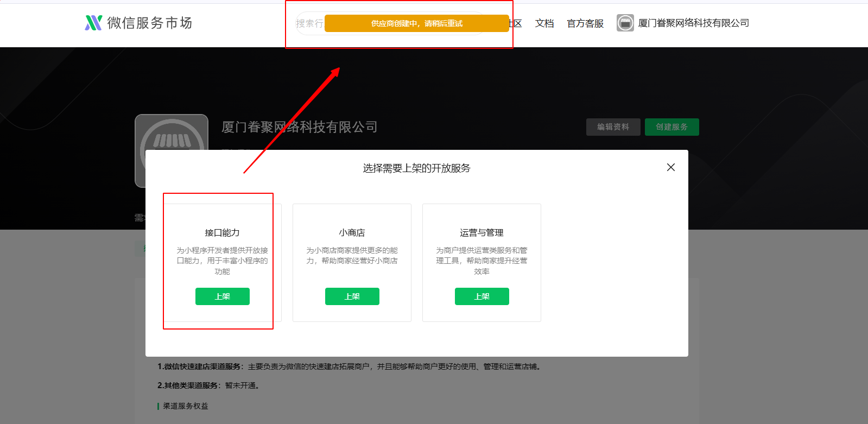Click the 创建服务 button

pyautogui.click(x=672, y=127)
